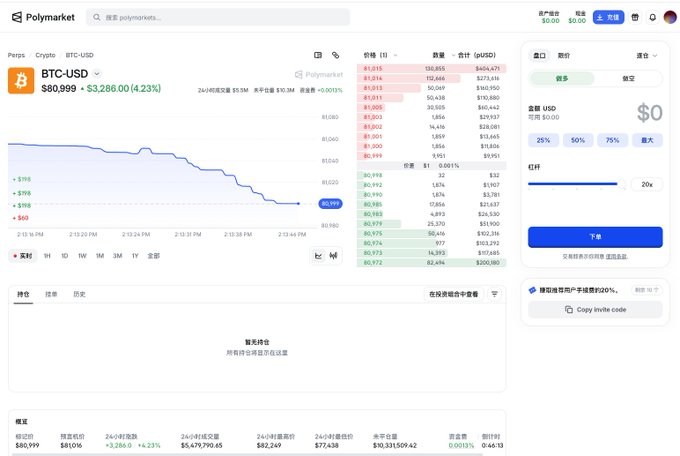Open the margin mode dropdown
680x456 pixels.
647,56
